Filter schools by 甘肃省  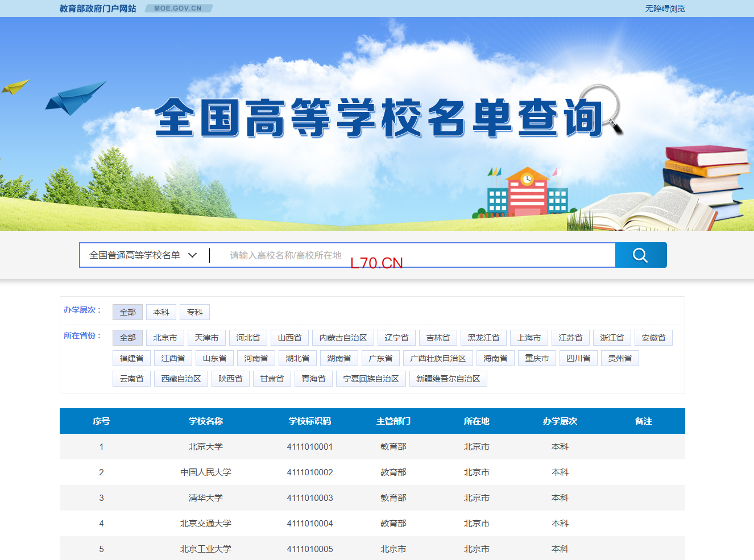pyautogui.click(x=272, y=379)
